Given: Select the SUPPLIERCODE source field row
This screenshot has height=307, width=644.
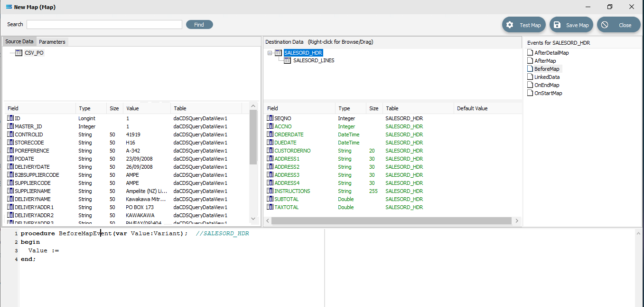Looking at the screenshot, I should coord(127,183).
